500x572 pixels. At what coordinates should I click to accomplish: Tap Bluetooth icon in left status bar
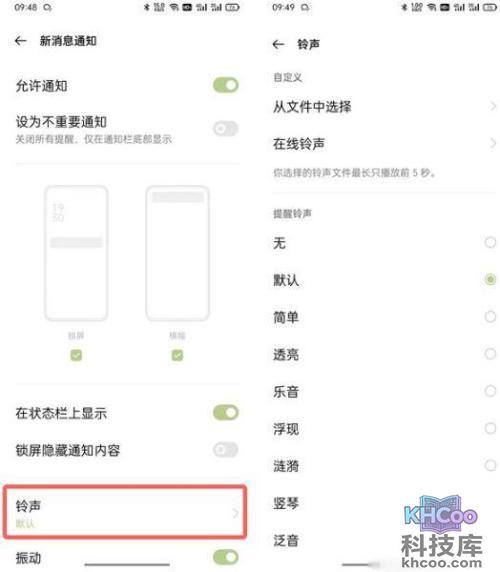point(147,7)
